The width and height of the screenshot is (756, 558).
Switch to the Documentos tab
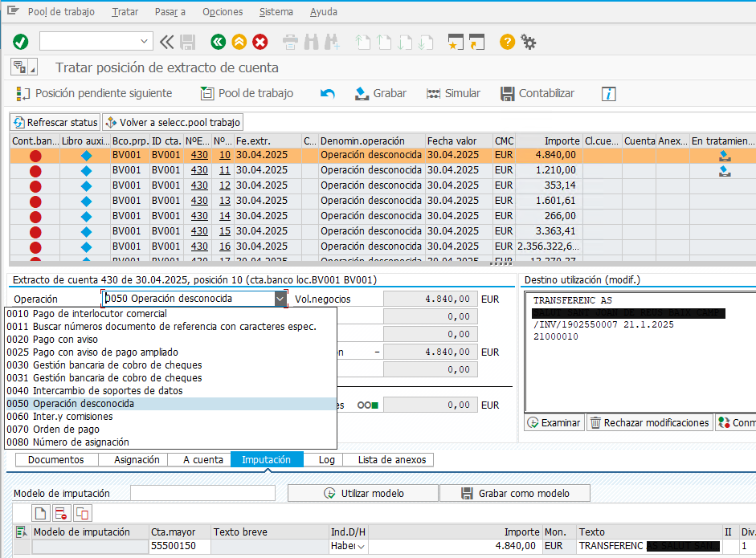point(56,460)
